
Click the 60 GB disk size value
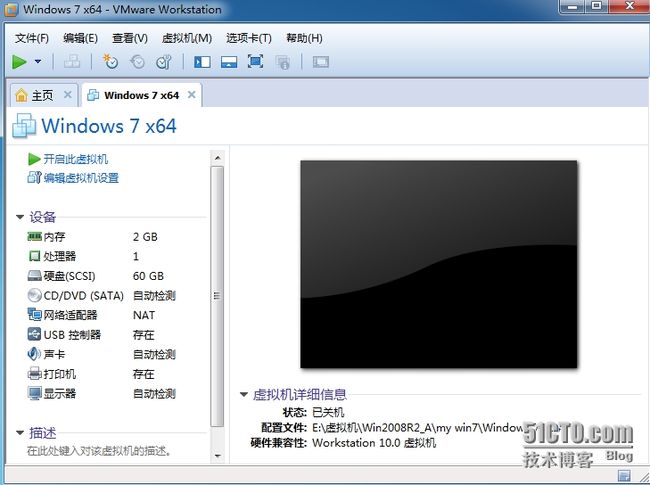point(148,276)
